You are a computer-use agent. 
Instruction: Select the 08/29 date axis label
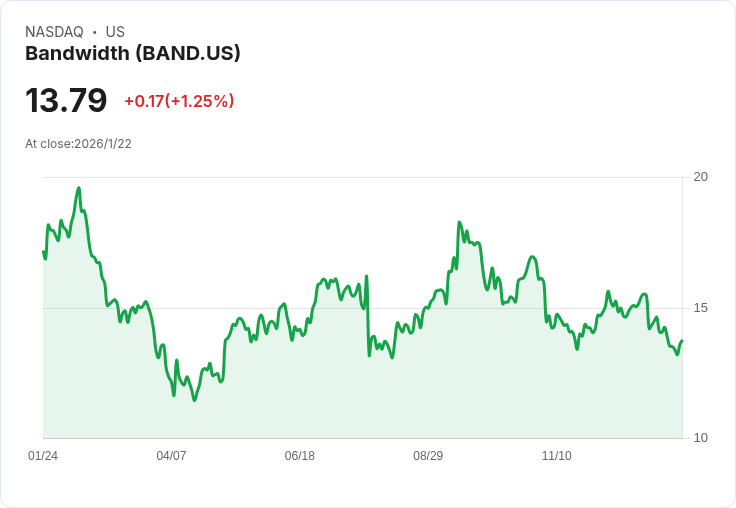(x=428, y=456)
